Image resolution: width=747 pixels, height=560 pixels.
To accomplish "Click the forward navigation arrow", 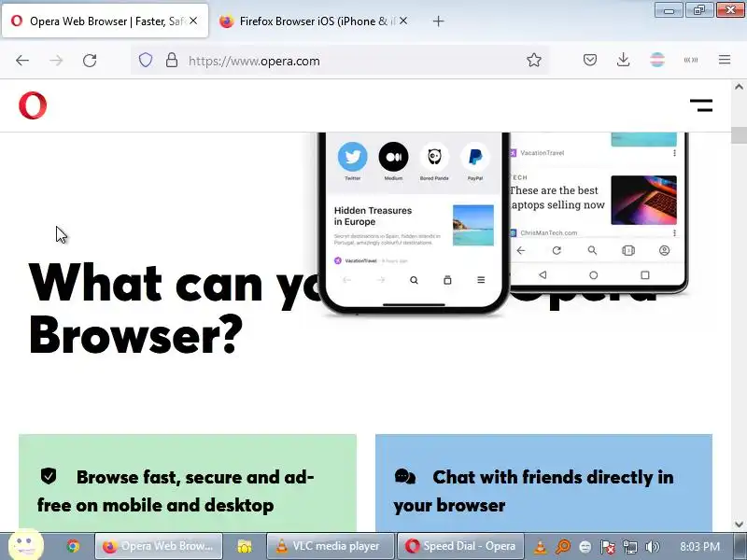I will coord(56,61).
